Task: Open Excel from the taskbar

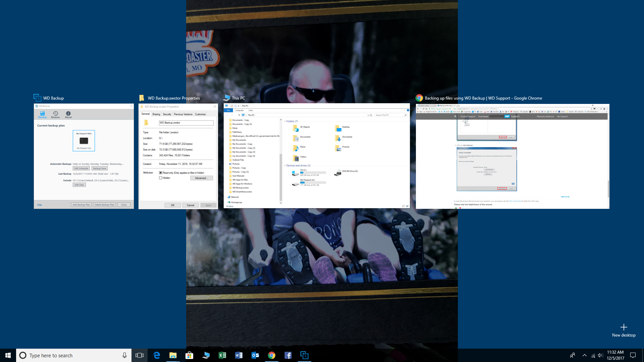Action: 222,355
